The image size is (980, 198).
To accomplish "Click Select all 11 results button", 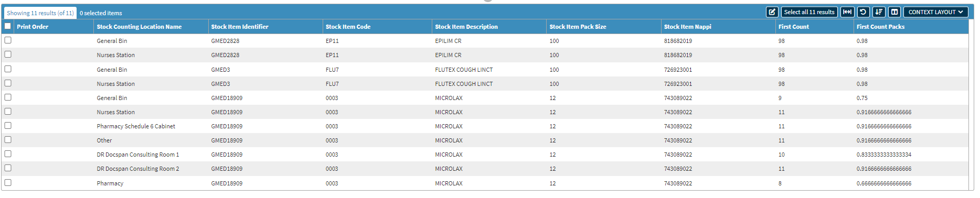I will pyautogui.click(x=809, y=12).
